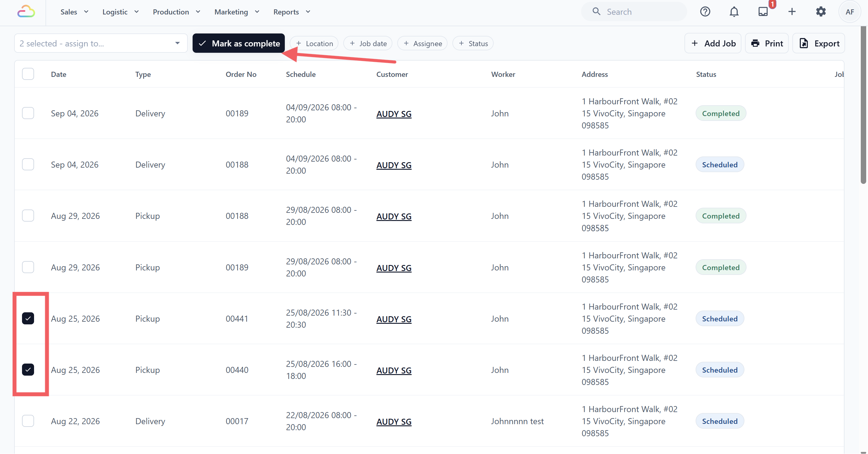Screen dimensions: 868x454
Task: Open the Sales menu
Action: 74,12
